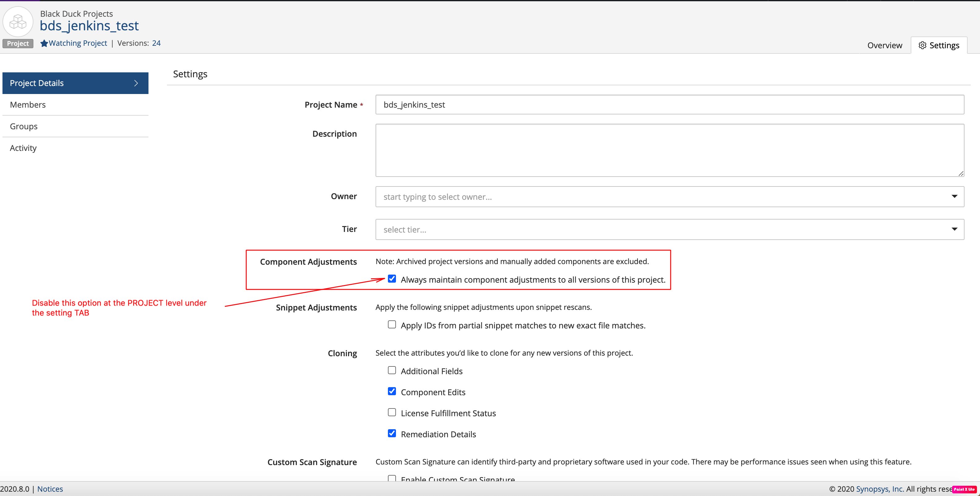Open the Tier dropdown arrow
The width and height of the screenshot is (980, 496).
[x=954, y=229]
